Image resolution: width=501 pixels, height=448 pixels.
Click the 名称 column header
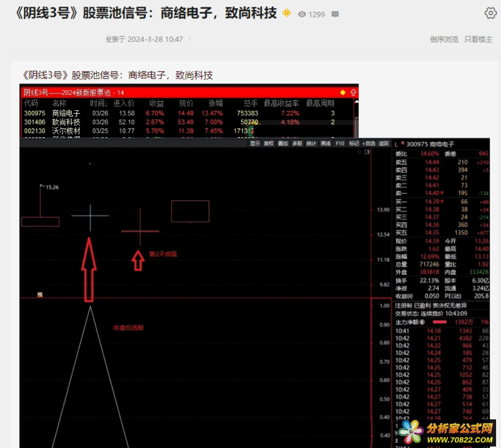coord(59,103)
